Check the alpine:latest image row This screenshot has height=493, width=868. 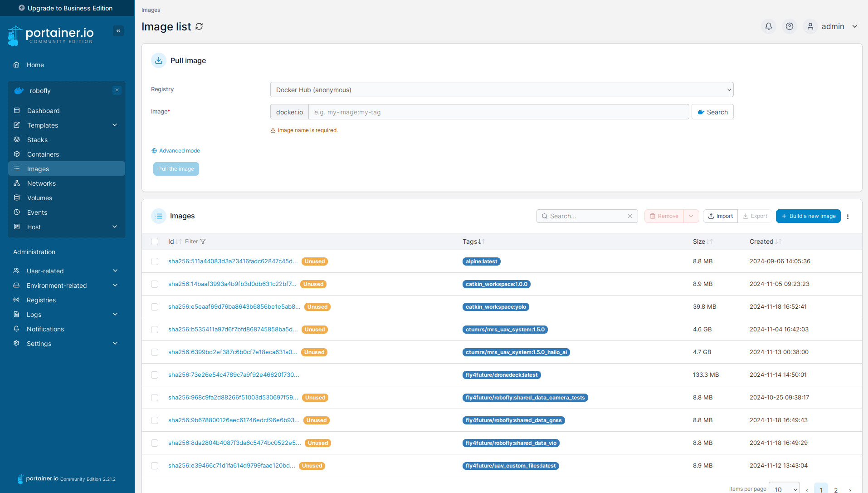[155, 261]
